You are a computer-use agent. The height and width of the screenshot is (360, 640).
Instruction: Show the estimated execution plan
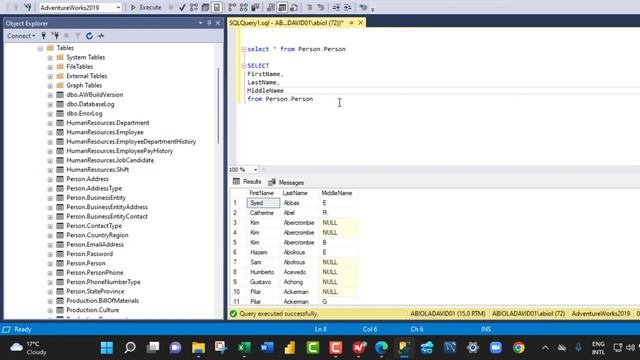click(194, 7)
